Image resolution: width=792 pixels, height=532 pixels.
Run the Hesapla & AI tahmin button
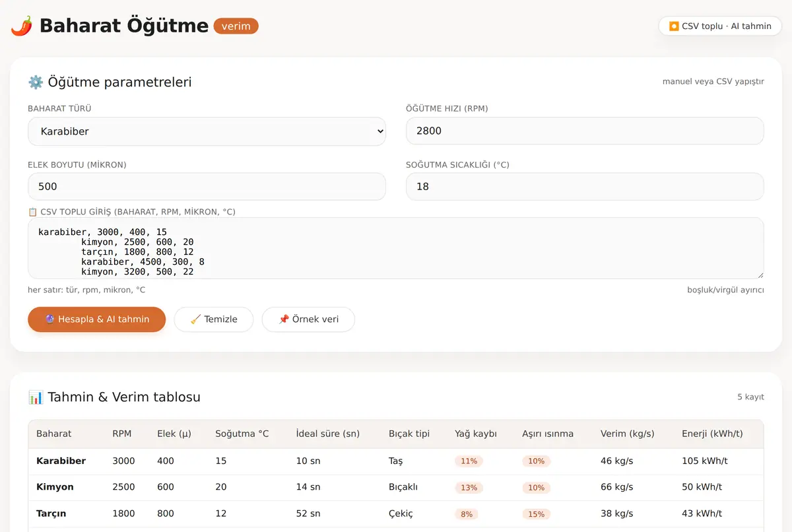(x=96, y=319)
